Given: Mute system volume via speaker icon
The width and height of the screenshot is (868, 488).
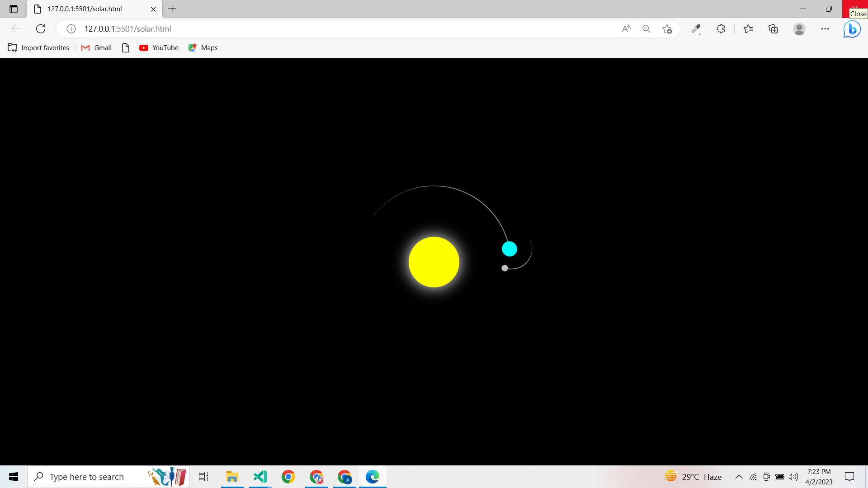Looking at the screenshot, I should click(x=794, y=477).
